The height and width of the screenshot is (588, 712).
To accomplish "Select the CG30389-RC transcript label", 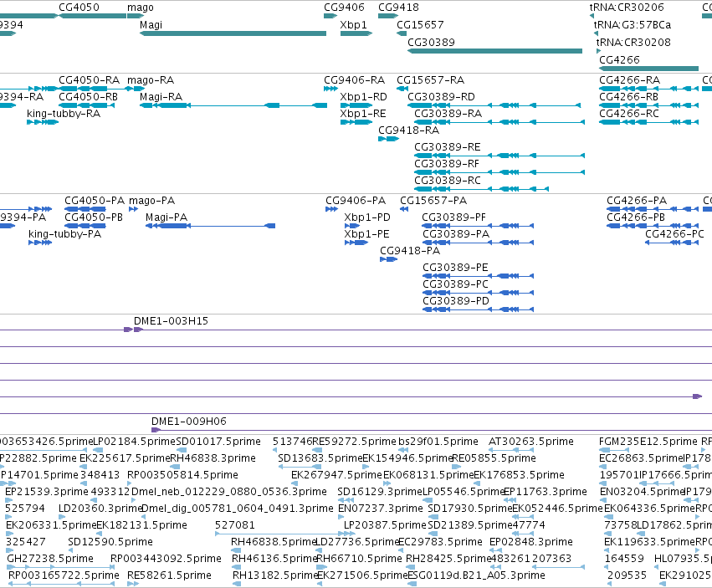I will pos(448,181).
